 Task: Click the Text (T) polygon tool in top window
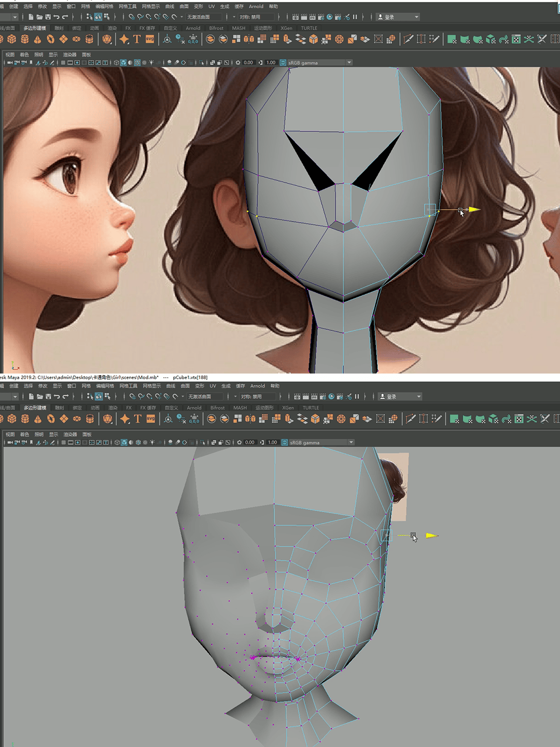pos(137,39)
